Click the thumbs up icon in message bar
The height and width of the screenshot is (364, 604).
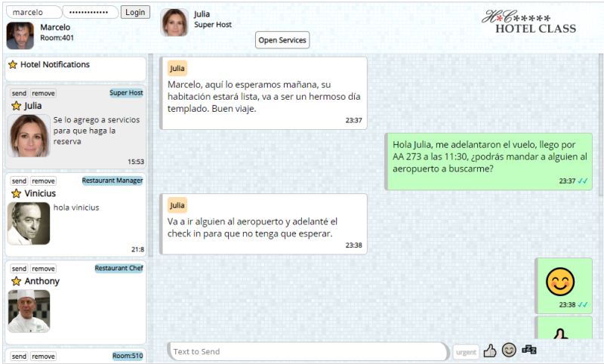click(x=489, y=350)
